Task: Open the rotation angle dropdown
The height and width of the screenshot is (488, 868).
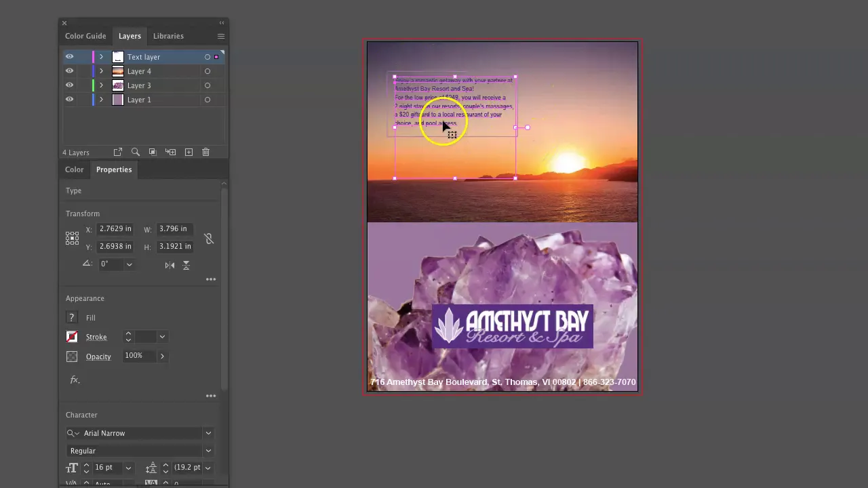Action: pyautogui.click(x=129, y=264)
